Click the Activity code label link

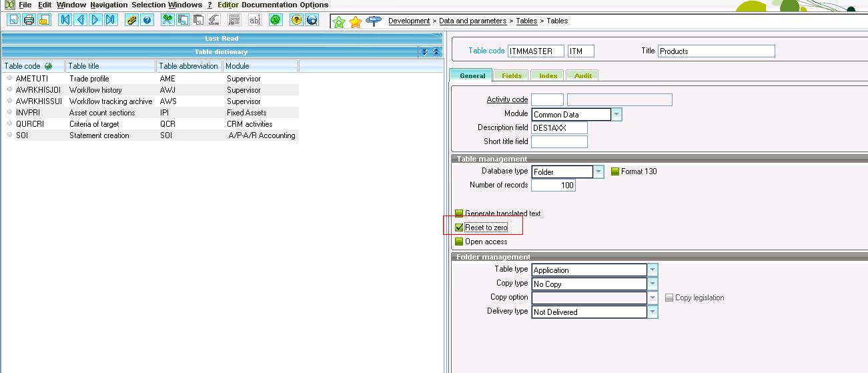pos(507,100)
